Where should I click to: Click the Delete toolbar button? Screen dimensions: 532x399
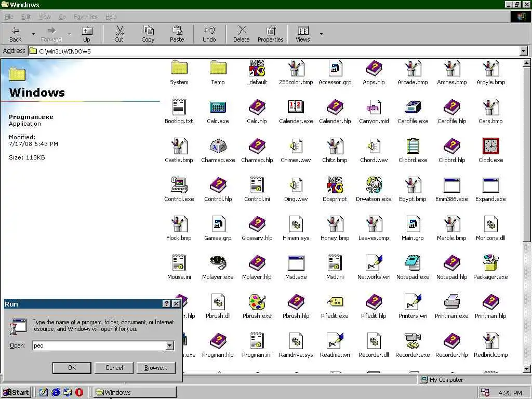(x=241, y=34)
